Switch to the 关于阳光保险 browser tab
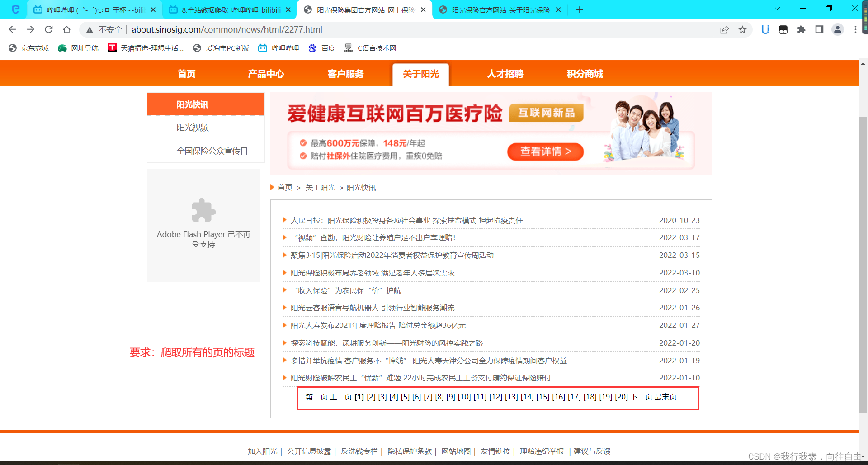 pyautogui.click(x=500, y=9)
